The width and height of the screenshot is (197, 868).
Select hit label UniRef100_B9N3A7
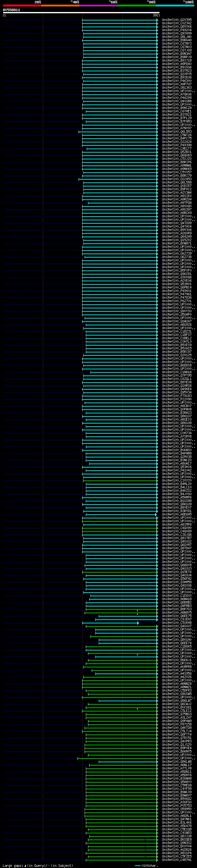176,54
